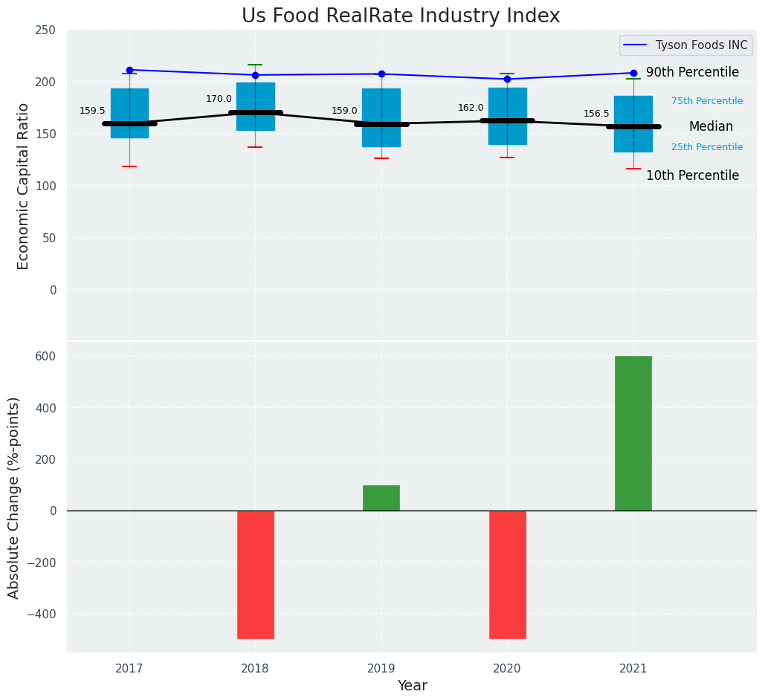Image resolution: width=765 pixels, height=700 pixels.
Task: Click the 25th Percentile annotation text
Action: pos(706,147)
